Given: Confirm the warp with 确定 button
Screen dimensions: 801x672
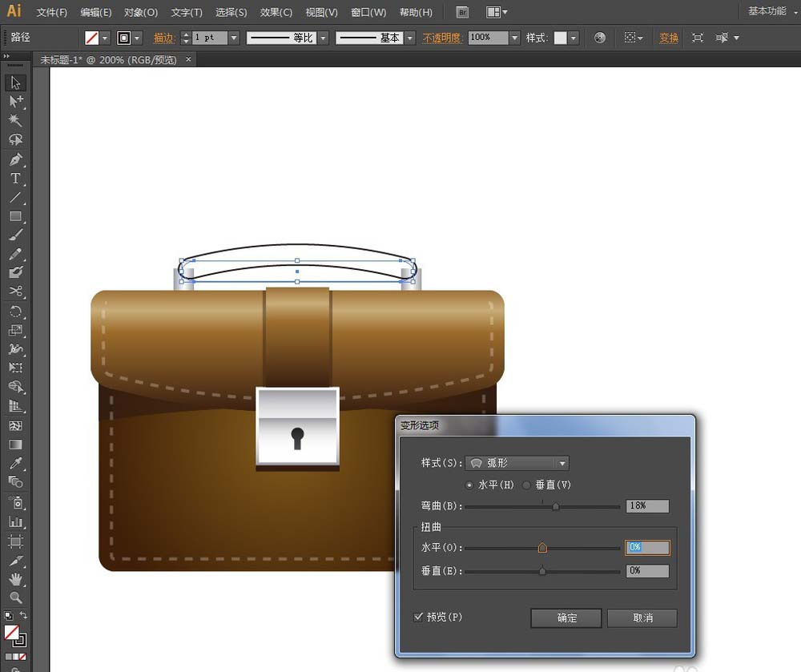Looking at the screenshot, I should tap(566, 618).
